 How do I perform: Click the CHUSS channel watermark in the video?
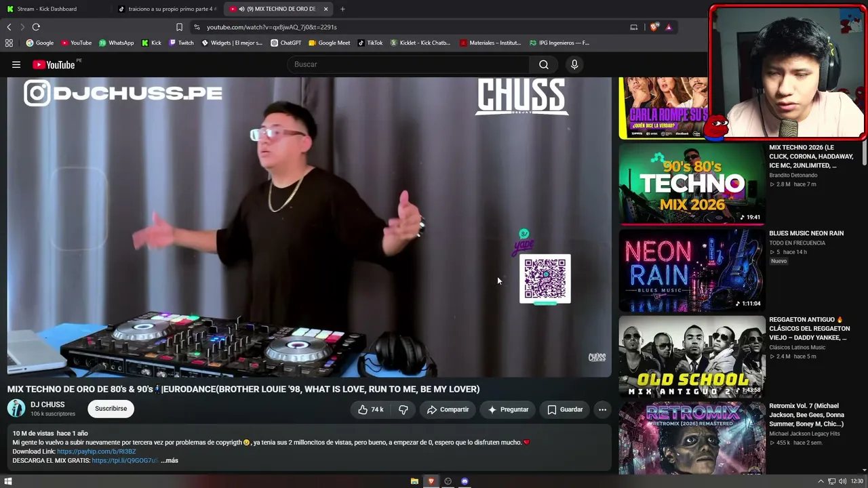[597, 357]
